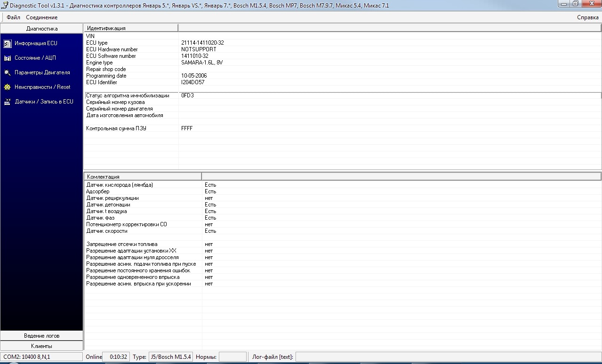Open Состояние / АЦП page
This screenshot has width=602, height=364.
35,58
